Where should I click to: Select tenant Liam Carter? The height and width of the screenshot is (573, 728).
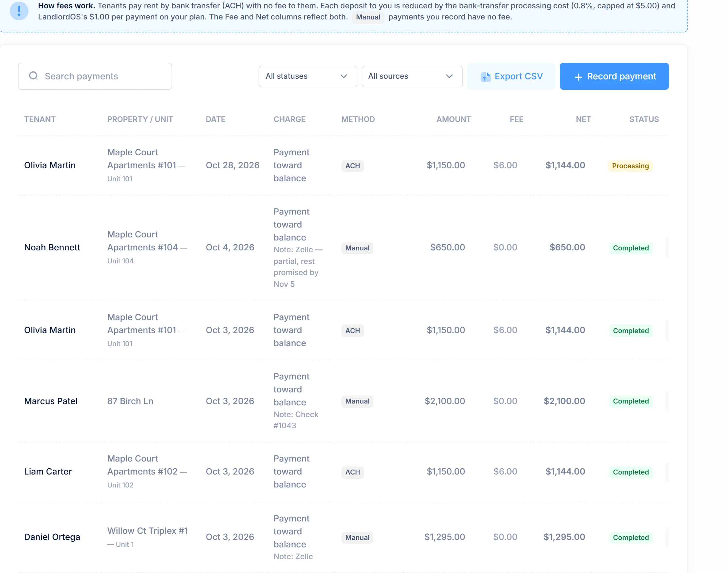tap(48, 472)
